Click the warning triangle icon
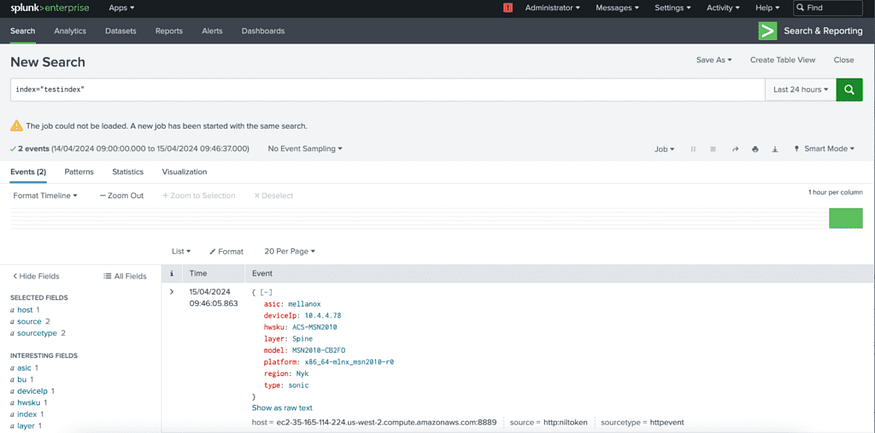The height and width of the screenshot is (433, 875). (17, 126)
